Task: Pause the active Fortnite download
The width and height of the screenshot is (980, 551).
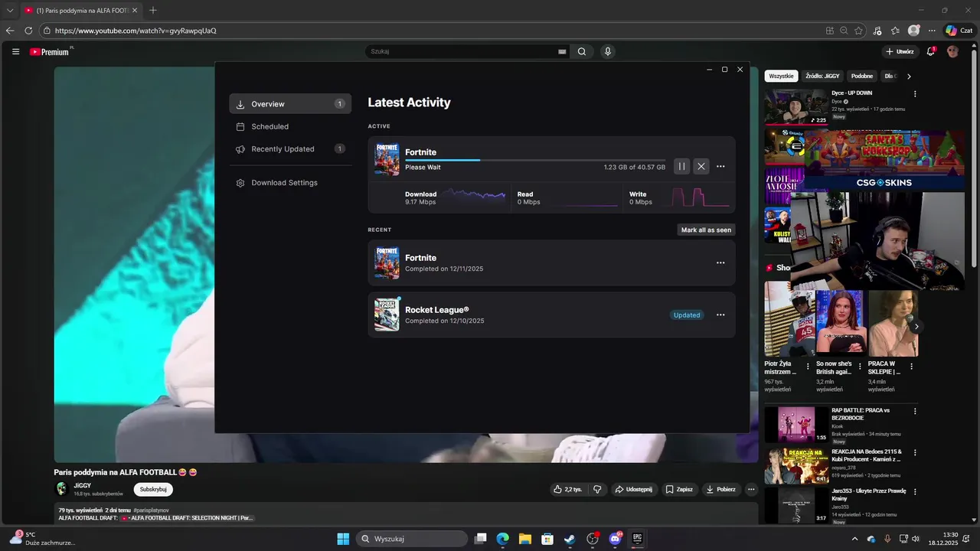Action: (x=681, y=166)
